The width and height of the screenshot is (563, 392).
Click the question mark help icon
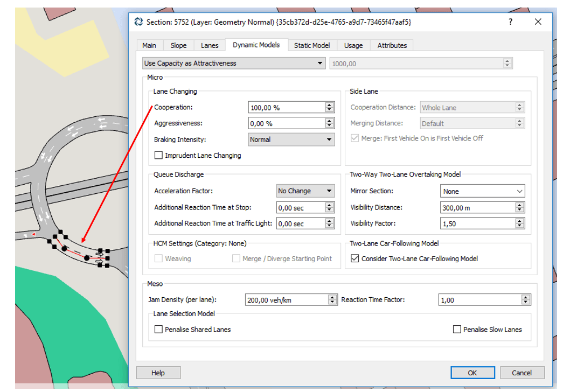(x=510, y=22)
